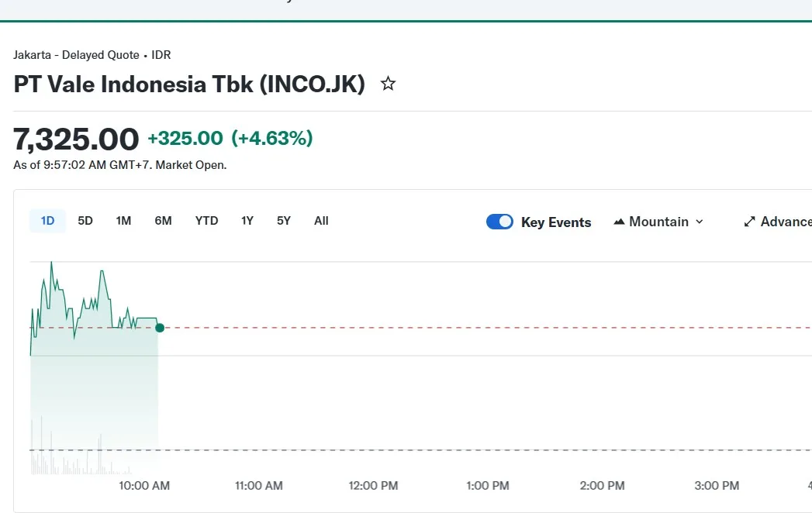Click the Mountain dropdown chevron arrow
This screenshot has width=812, height=513.
[x=699, y=222]
